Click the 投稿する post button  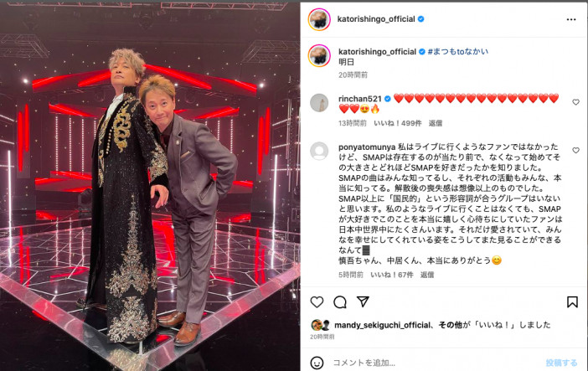pos(561,363)
